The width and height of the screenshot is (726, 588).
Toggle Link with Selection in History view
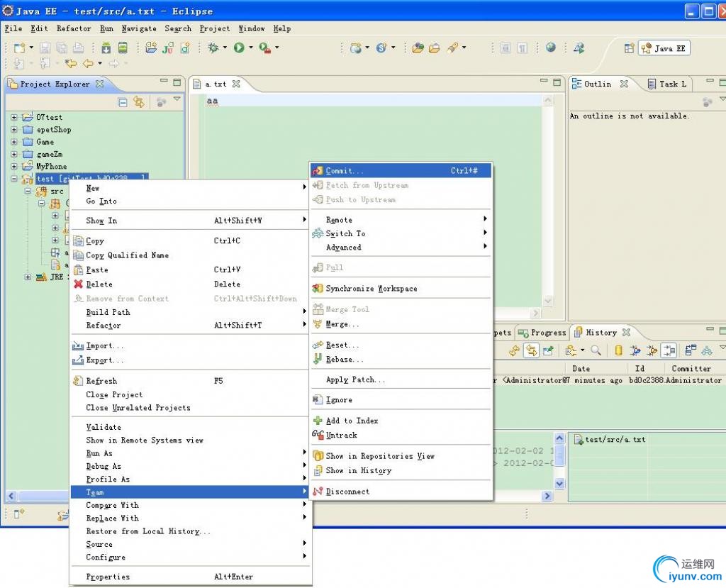(531, 350)
